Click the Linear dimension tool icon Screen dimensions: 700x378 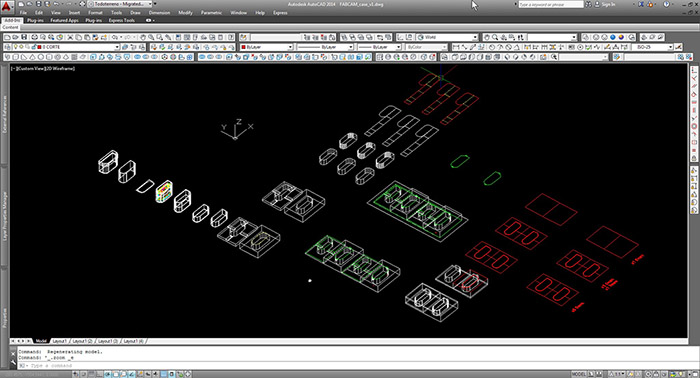tap(456, 47)
